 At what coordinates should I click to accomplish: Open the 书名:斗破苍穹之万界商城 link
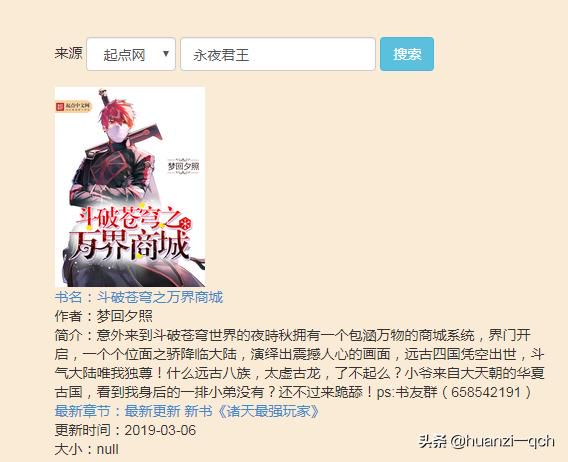point(139,297)
